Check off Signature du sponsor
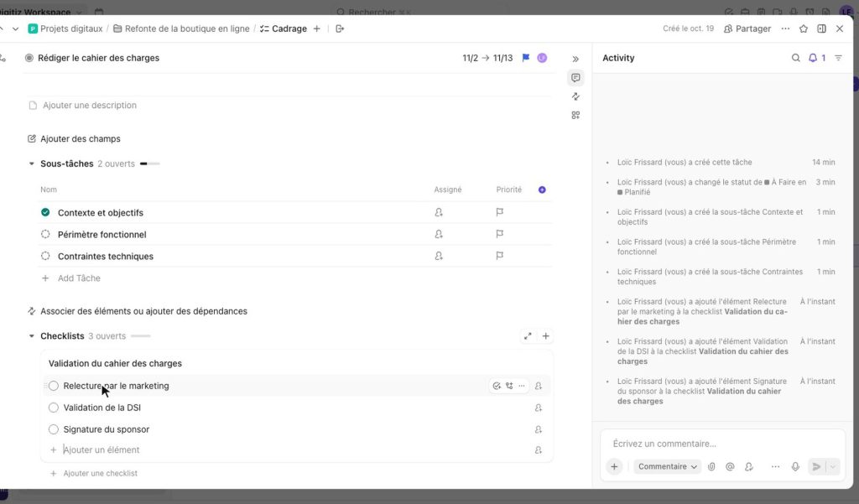The width and height of the screenshot is (859, 504). pyautogui.click(x=54, y=429)
